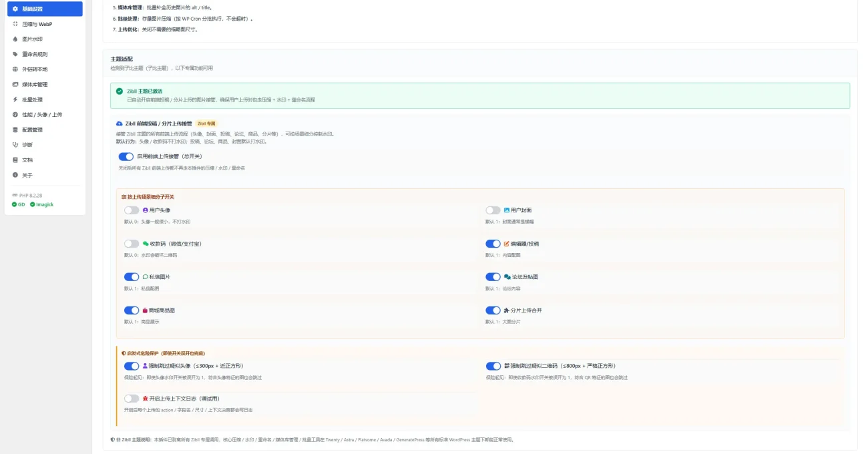Enable the 用户封面 toggle
Screen dimensions: 868x454
[493, 210]
